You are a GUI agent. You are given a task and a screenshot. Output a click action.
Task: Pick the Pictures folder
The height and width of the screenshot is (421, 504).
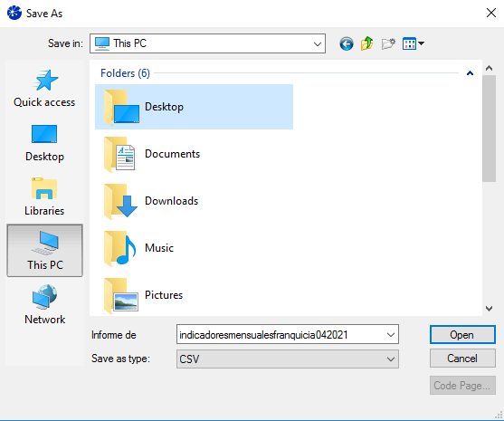coord(195,295)
